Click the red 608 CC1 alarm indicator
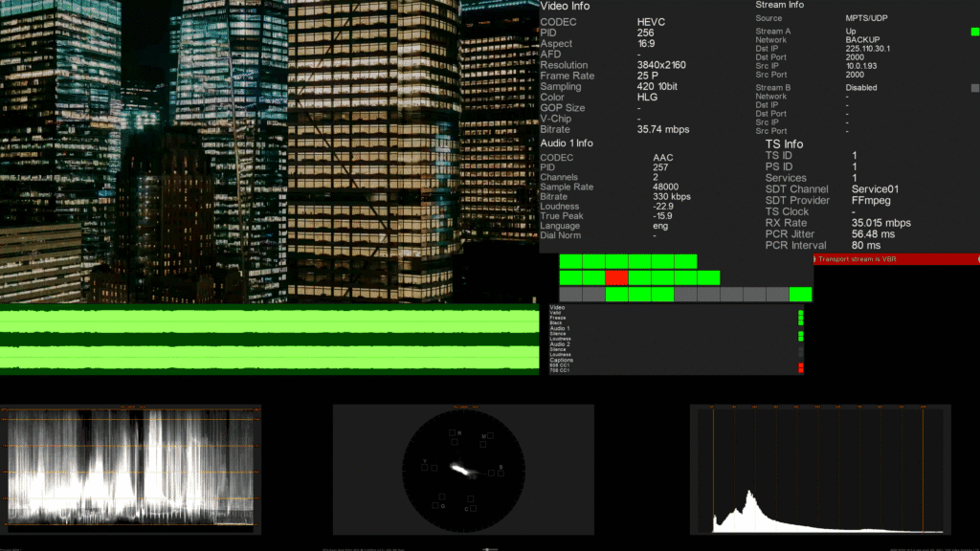The width and height of the screenshot is (980, 551). 800,365
